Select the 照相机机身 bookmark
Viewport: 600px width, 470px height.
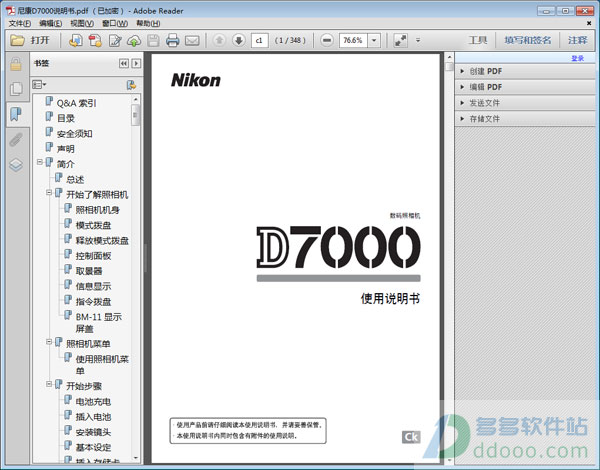(98, 210)
